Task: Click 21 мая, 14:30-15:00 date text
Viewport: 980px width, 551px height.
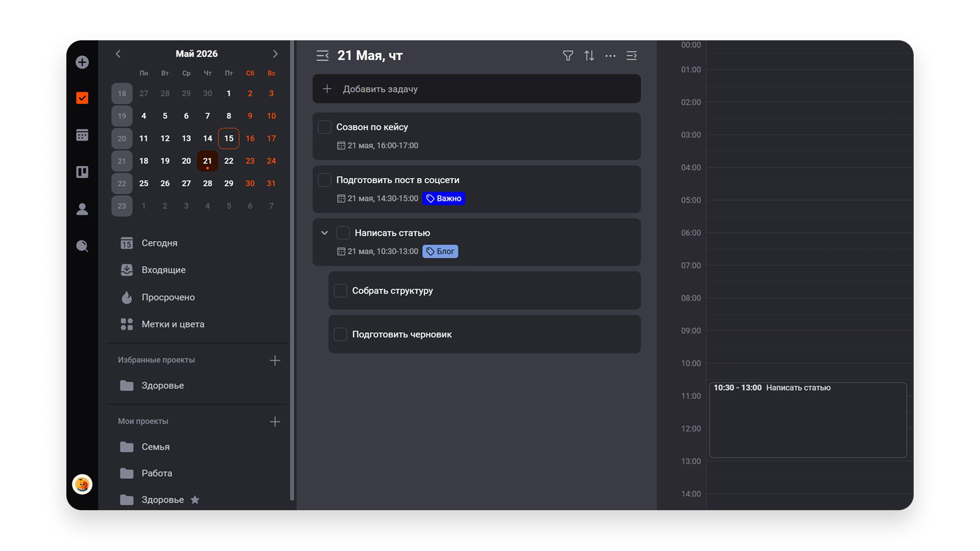Action: (x=383, y=198)
